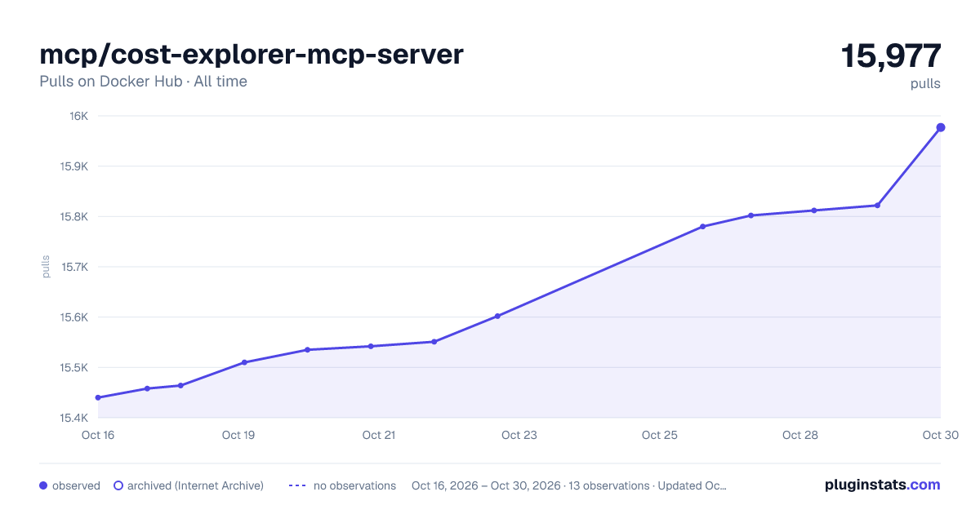Click the 'no observations' legend label
The height and width of the screenshot is (514, 980).
tap(354, 485)
